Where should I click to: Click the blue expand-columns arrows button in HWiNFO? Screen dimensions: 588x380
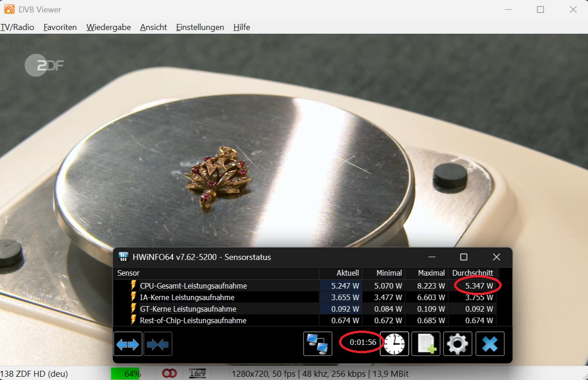(x=127, y=344)
